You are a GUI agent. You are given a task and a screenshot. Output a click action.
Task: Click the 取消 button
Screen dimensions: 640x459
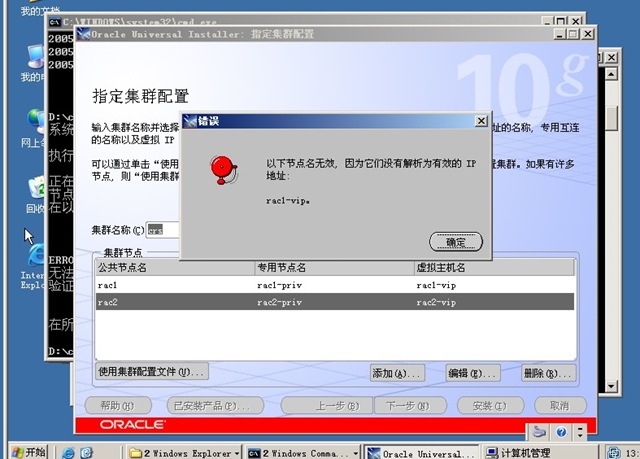[560, 406]
